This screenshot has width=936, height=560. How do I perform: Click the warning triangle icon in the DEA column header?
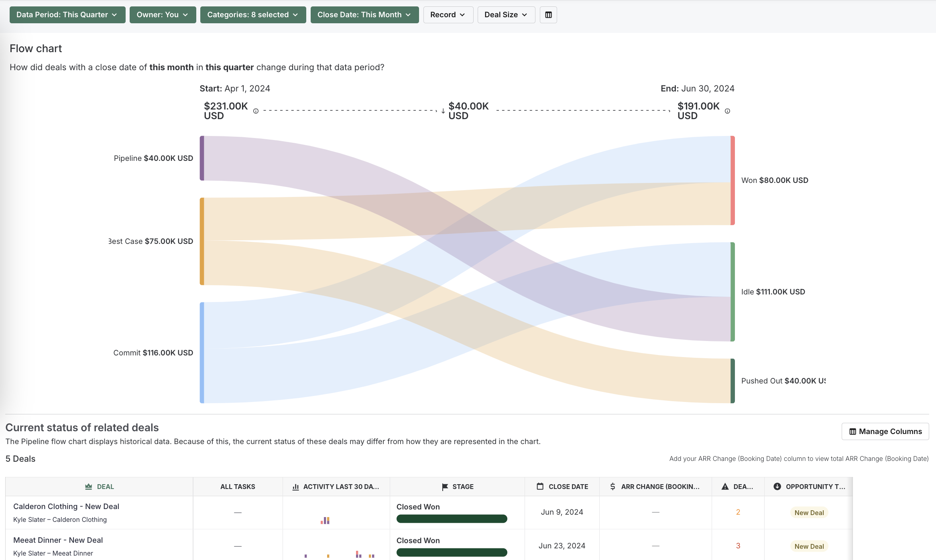tap(725, 486)
